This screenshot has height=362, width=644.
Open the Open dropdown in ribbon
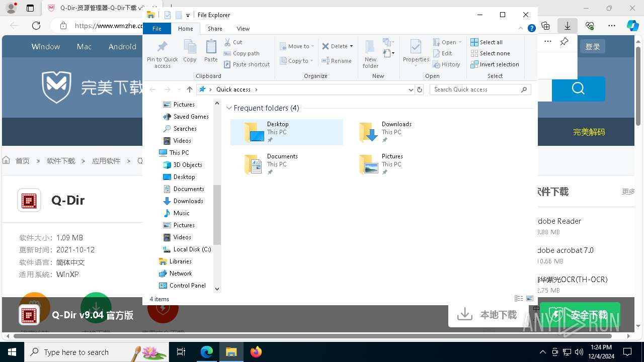click(x=447, y=42)
